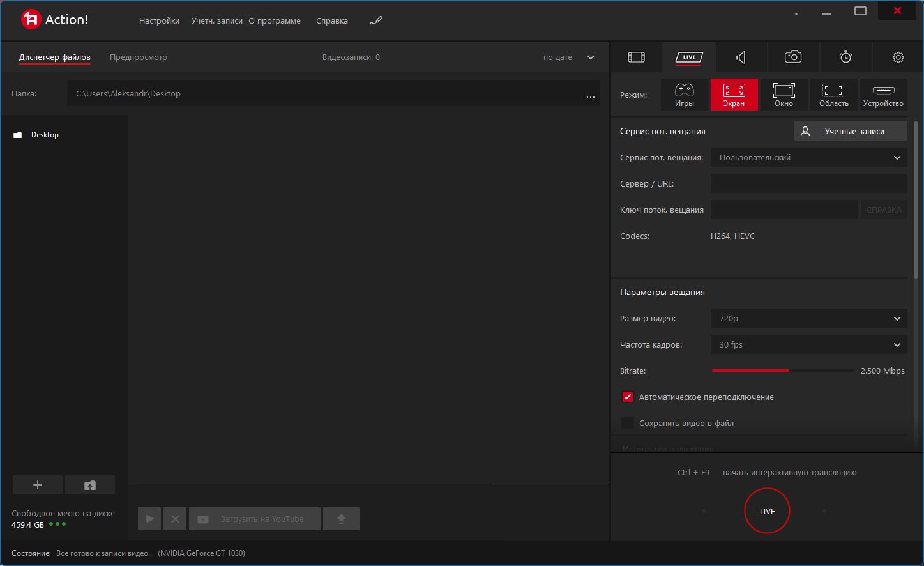Viewport: 924px width, 566px height.
Task: Add a new folder with plus button
Action: [38, 485]
